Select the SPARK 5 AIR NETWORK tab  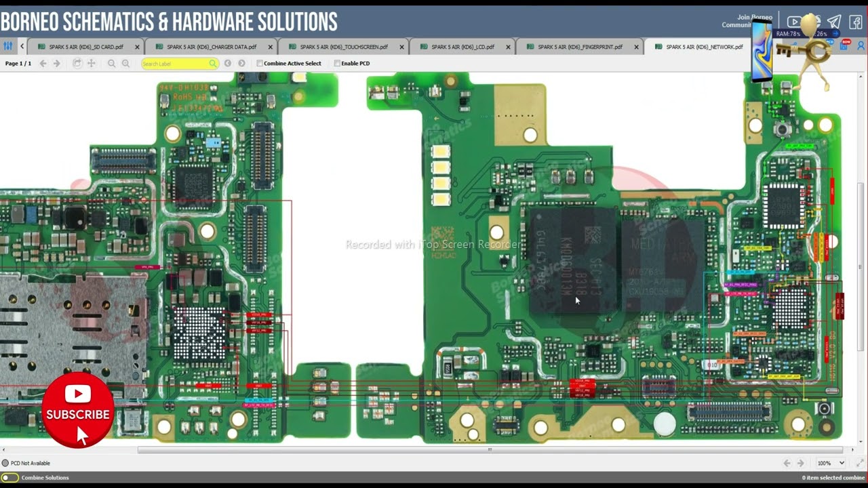(x=704, y=47)
